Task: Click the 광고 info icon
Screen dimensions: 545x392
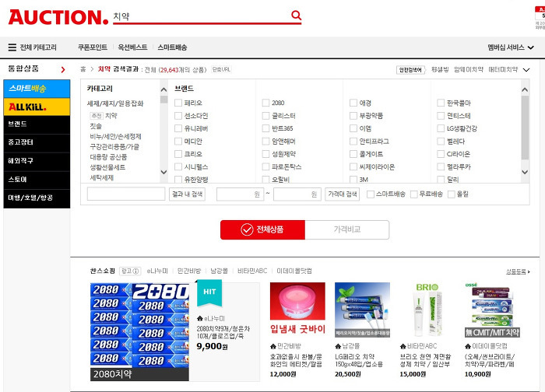Action: (x=136, y=271)
